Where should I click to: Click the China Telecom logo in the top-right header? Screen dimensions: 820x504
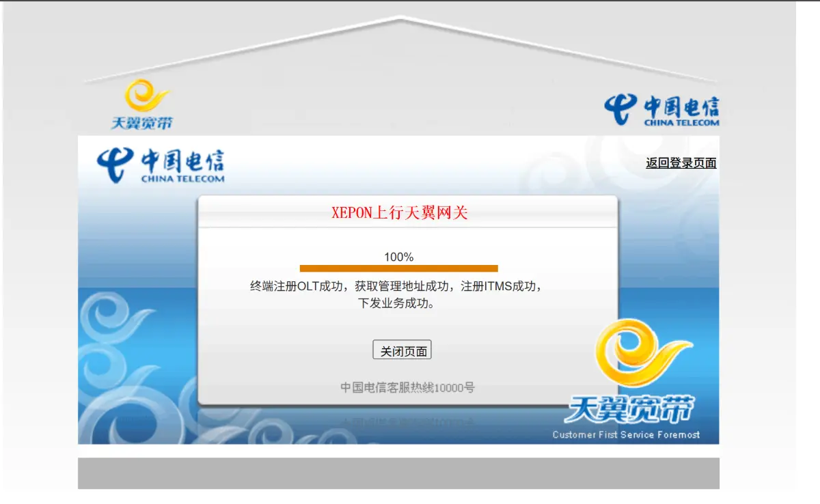pos(661,111)
